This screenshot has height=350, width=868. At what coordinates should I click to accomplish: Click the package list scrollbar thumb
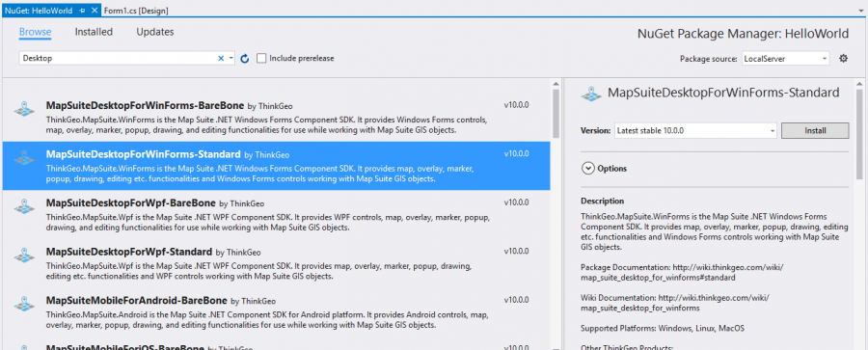(x=556, y=113)
